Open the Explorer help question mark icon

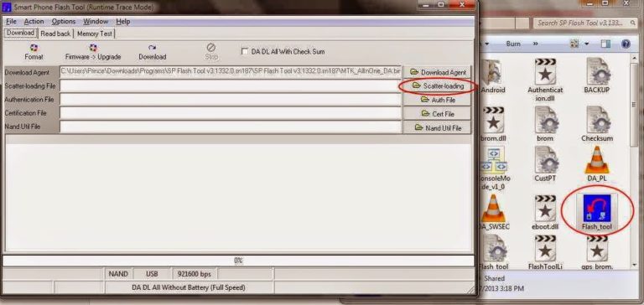coord(626,44)
